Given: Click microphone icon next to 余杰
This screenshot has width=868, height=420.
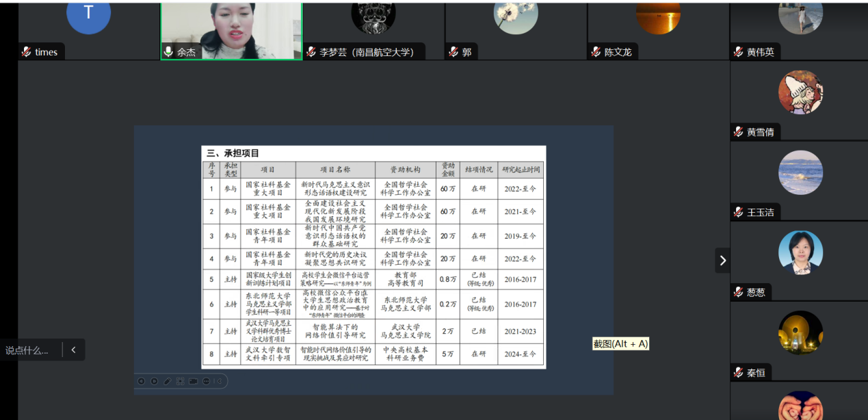Looking at the screenshot, I should (x=168, y=52).
